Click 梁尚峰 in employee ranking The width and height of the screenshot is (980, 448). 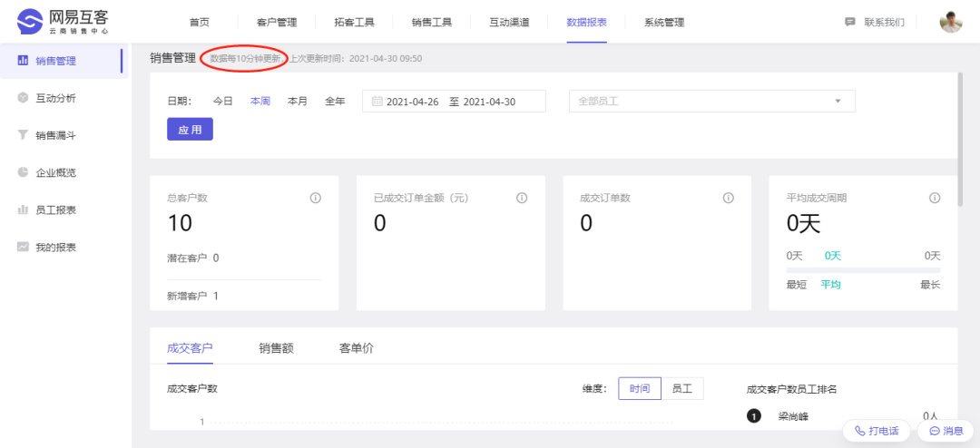[x=793, y=415]
